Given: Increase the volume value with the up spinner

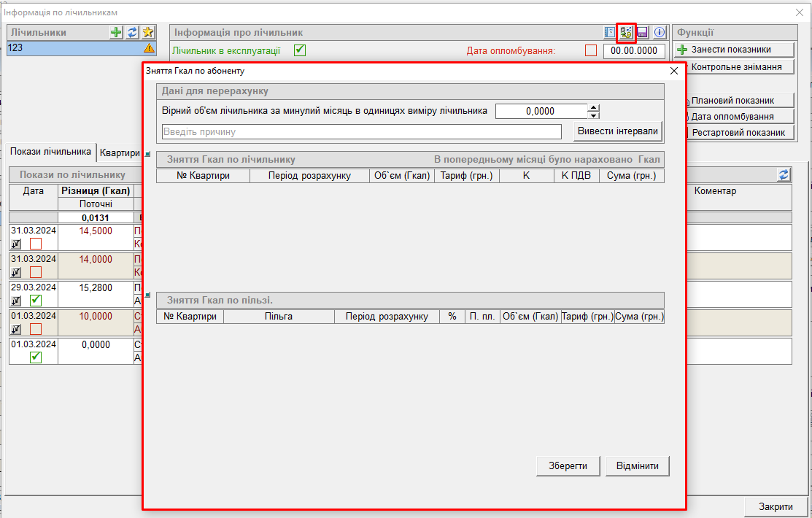Looking at the screenshot, I should [x=594, y=107].
